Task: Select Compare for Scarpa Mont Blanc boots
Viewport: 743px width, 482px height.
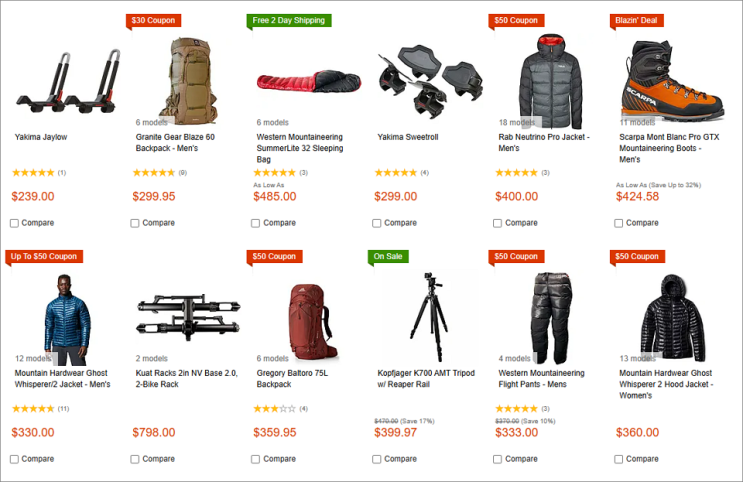Action: pyautogui.click(x=618, y=223)
